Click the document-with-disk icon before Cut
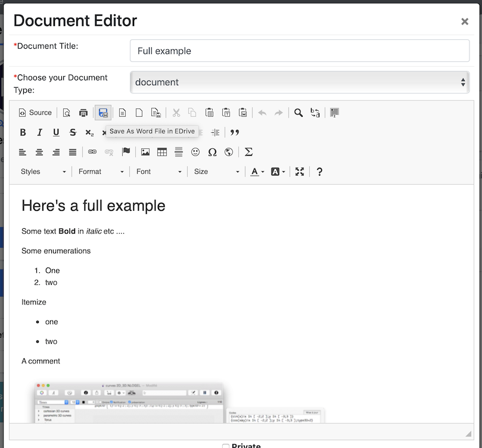The image size is (482, 448). tap(156, 113)
